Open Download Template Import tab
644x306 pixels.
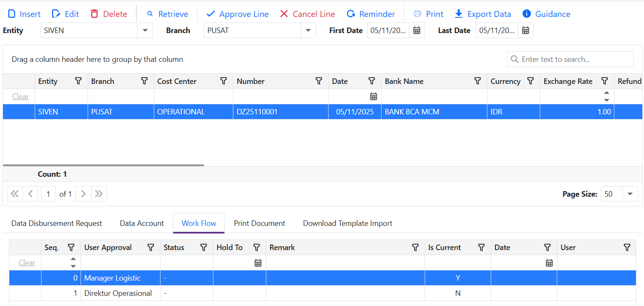coord(348,223)
